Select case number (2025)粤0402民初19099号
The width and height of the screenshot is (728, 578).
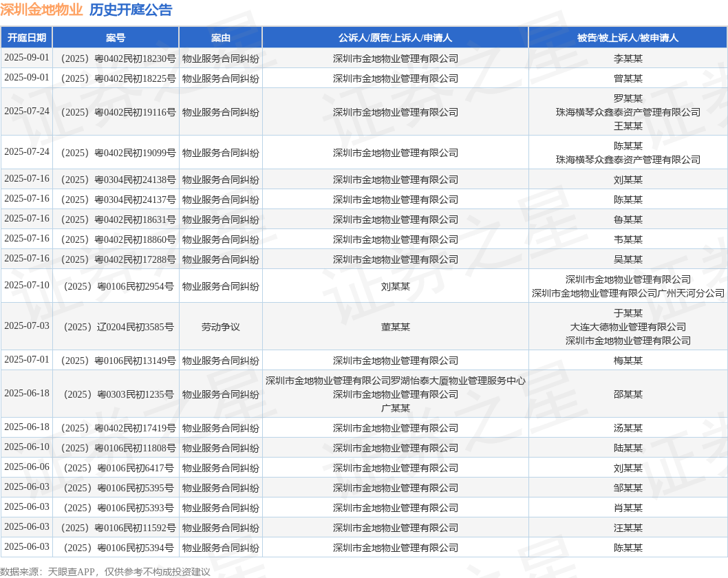(x=118, y=153)
